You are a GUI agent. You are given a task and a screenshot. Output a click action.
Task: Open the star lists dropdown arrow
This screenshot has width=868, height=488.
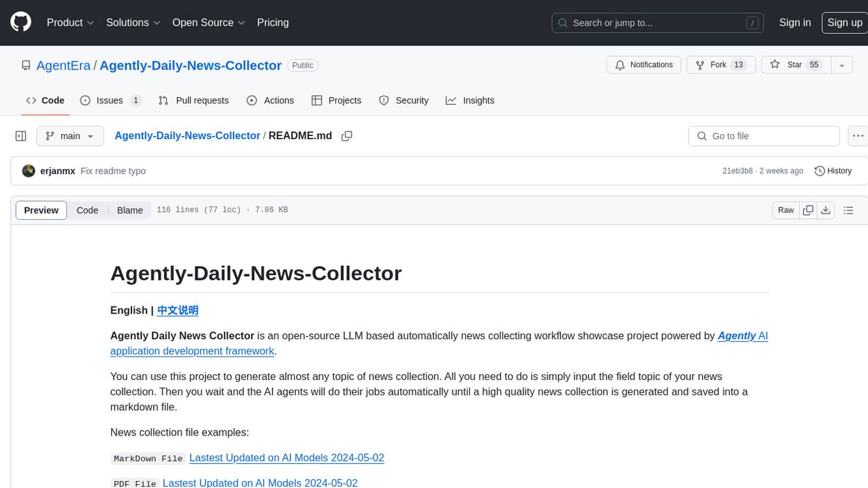842,65
